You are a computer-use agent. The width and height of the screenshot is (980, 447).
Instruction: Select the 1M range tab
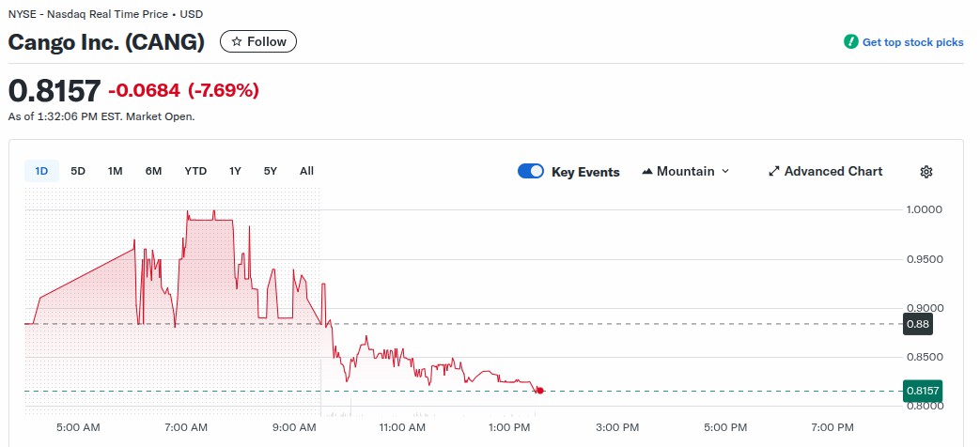tap(116, 171)
